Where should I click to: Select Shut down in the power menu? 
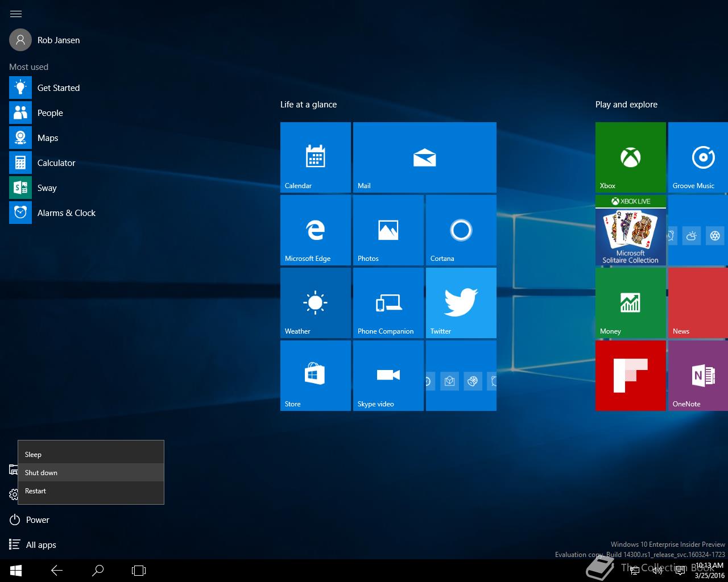coord(91,472)
